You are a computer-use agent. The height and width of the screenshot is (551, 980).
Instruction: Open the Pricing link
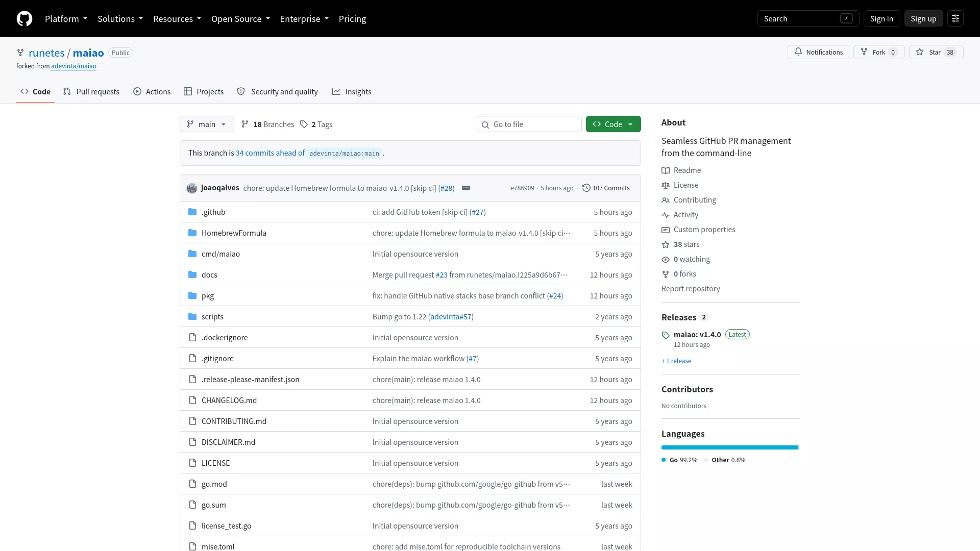[x=352, y=19]
